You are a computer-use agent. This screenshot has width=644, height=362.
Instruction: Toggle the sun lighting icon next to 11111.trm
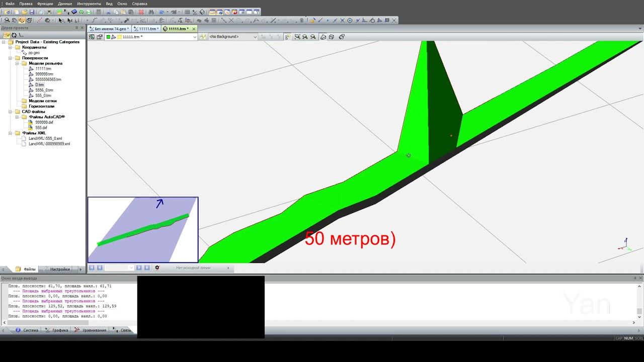(x=119, y=37)
